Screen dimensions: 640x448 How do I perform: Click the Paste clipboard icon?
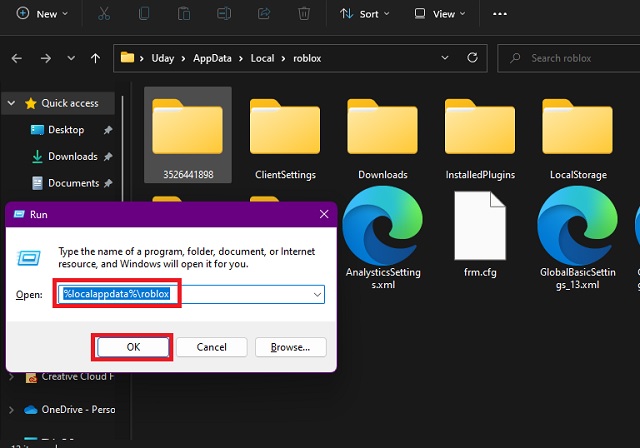coord(184,14)
